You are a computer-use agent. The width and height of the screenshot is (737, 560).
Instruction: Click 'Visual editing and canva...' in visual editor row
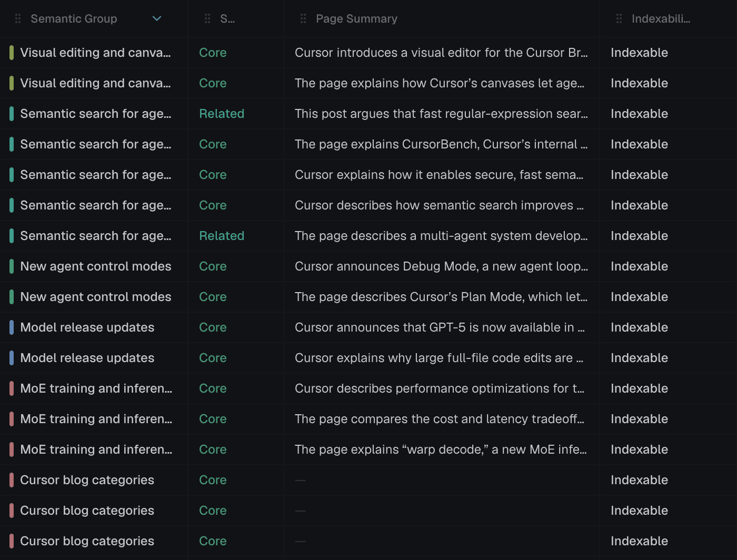95,53
